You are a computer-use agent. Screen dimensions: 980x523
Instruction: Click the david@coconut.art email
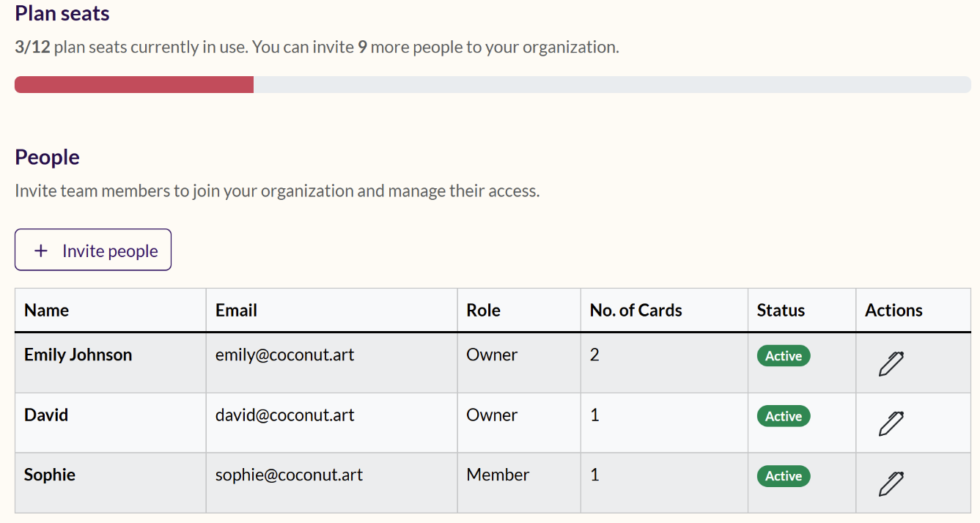284,415
